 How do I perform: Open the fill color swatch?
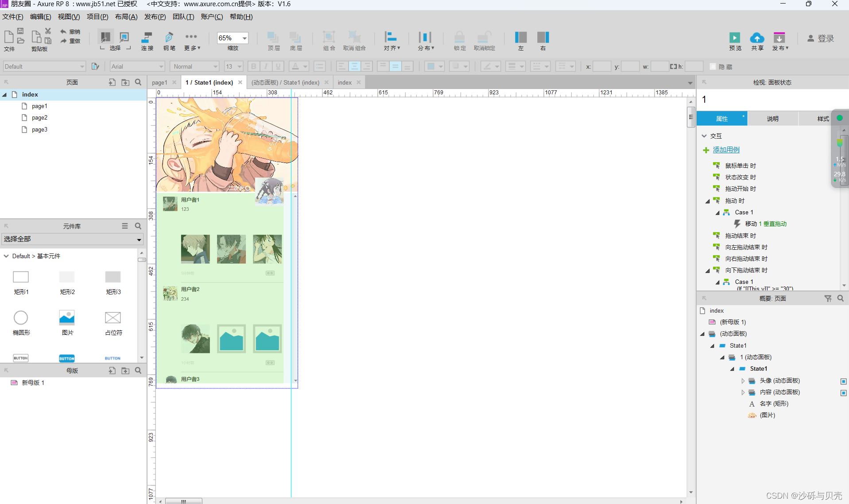pyautogui.click(x=434, y=66)
